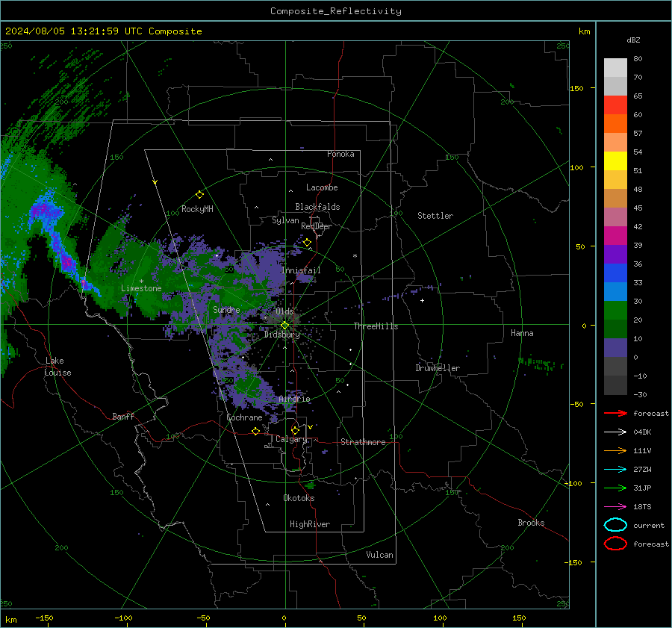Viewport: 672px width, 628px height.
Task: Click the red 65 dBZ color swatch
Action: tap(615, 105)
